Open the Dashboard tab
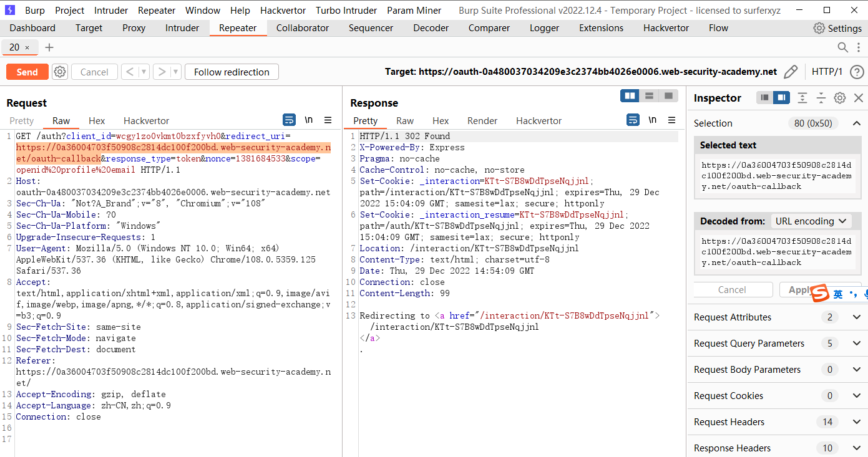The image size is (868, 457). tap(32, 28)
